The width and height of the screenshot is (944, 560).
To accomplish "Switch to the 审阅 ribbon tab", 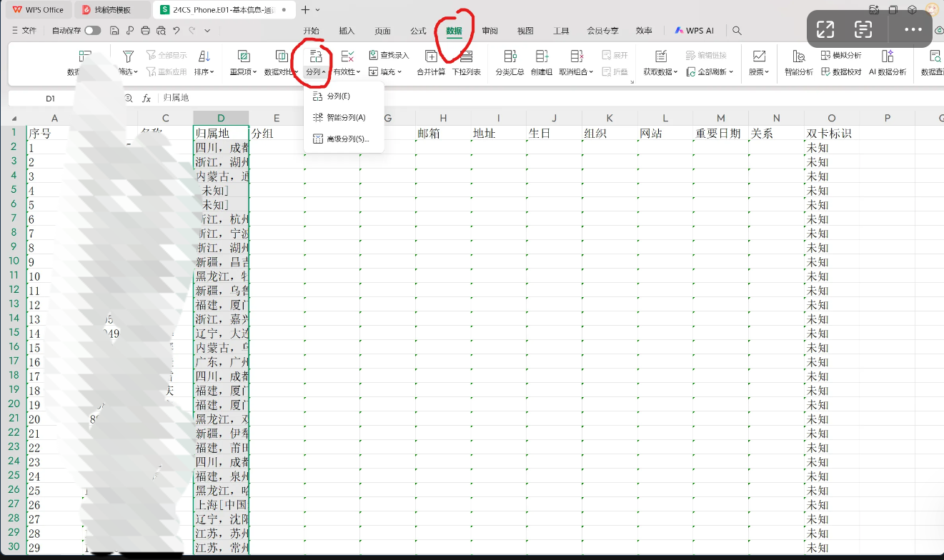I will pyautogui.click(x=490, y=31).
